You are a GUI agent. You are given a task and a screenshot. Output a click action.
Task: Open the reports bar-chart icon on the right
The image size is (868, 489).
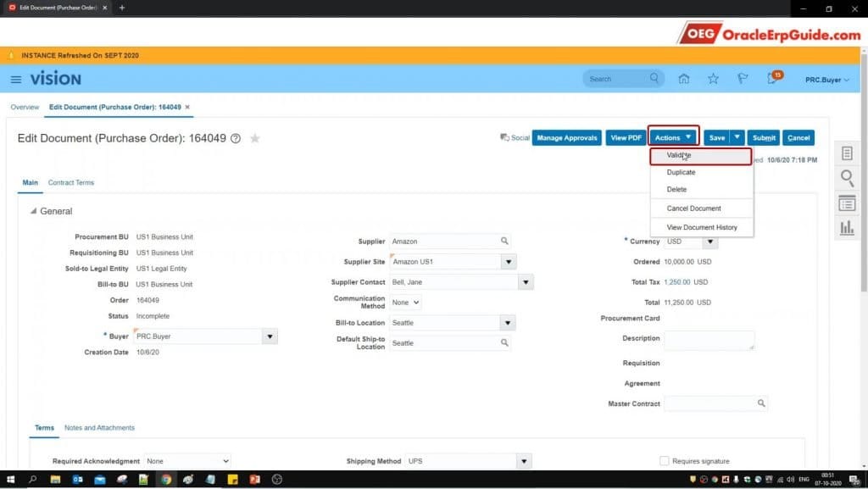(x=845, y=227)
